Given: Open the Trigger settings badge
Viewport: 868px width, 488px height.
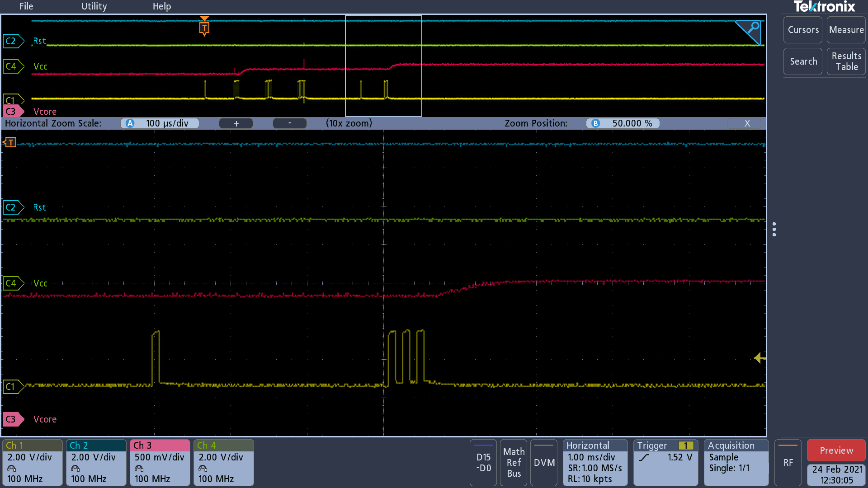Looking at the screenshot, I should 666,463.
